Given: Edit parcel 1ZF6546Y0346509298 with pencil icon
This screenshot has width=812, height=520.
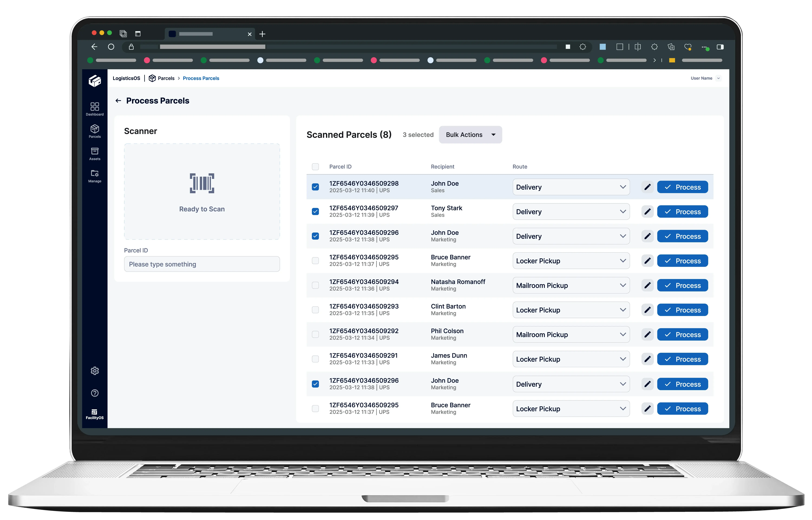Looking at the screenshot, I should point(647,187).
